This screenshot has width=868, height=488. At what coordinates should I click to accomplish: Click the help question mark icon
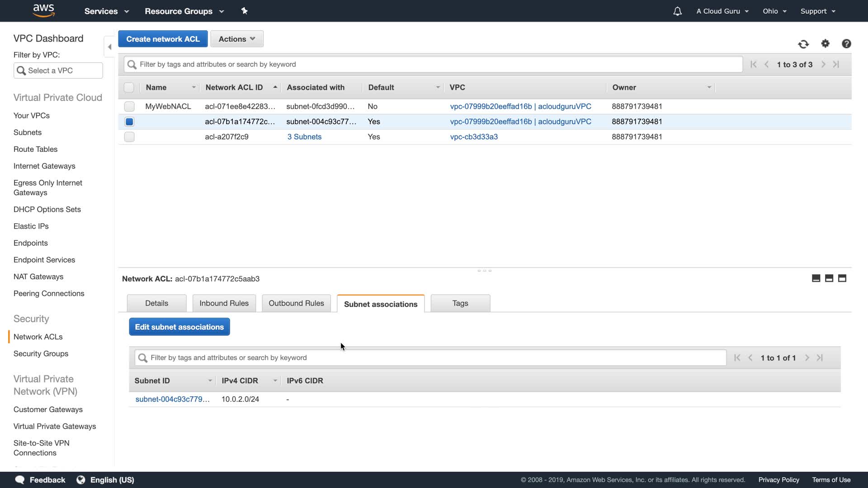(846, 43)
